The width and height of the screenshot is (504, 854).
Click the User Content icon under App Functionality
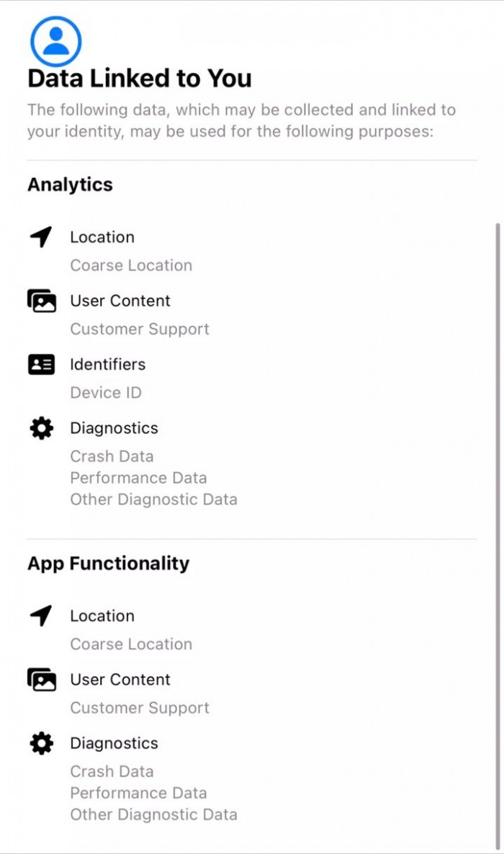click(x=41, y=680)
